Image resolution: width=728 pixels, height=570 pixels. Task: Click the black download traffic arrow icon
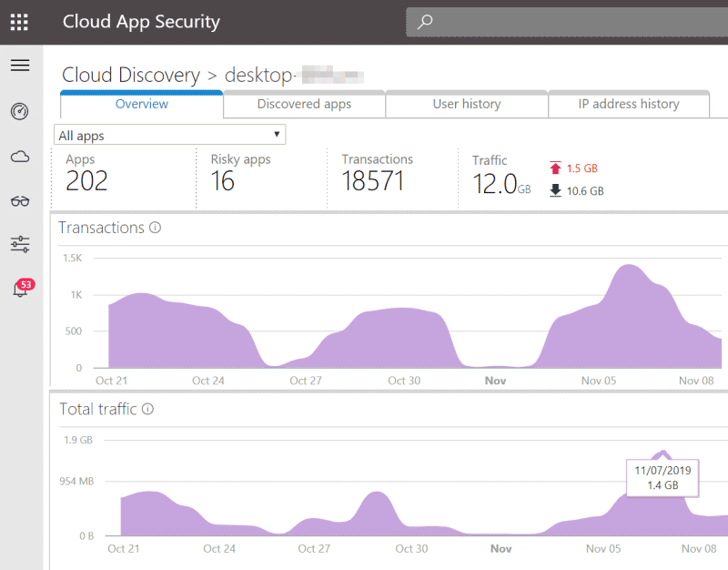pyautogui.click(x=555, y=190)
